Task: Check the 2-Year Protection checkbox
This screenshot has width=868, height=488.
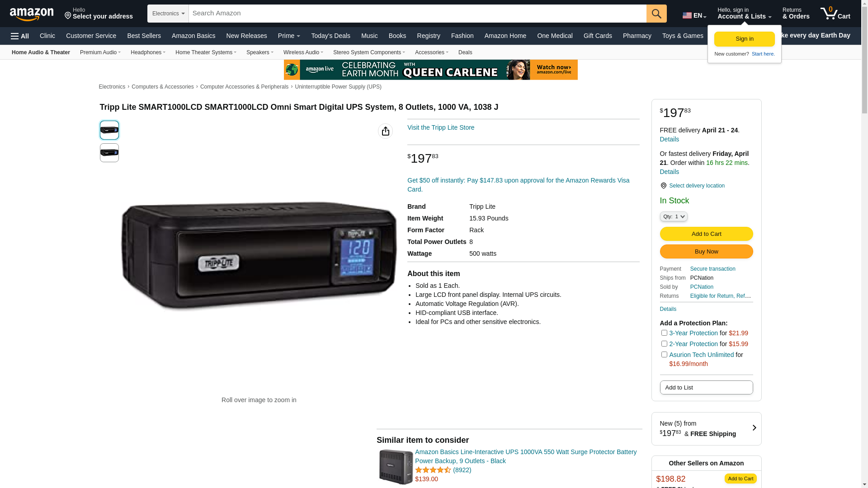Action: tap(664, 344)
